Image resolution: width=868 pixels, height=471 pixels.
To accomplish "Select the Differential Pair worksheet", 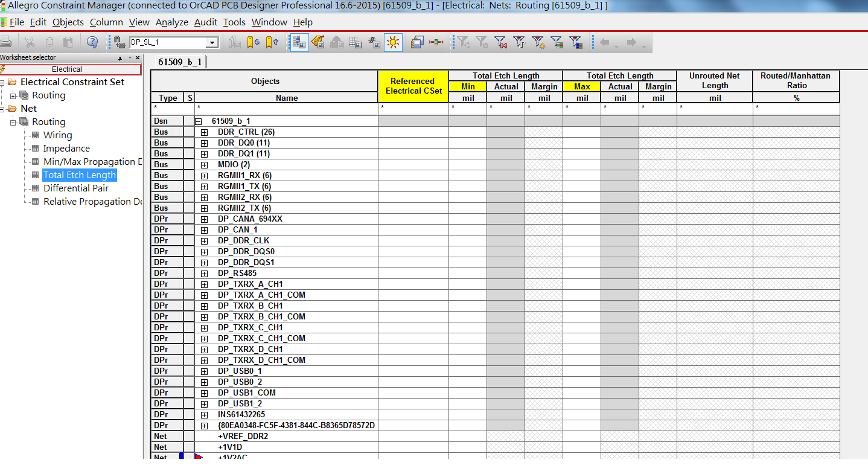I will click(x=76, y=188).
